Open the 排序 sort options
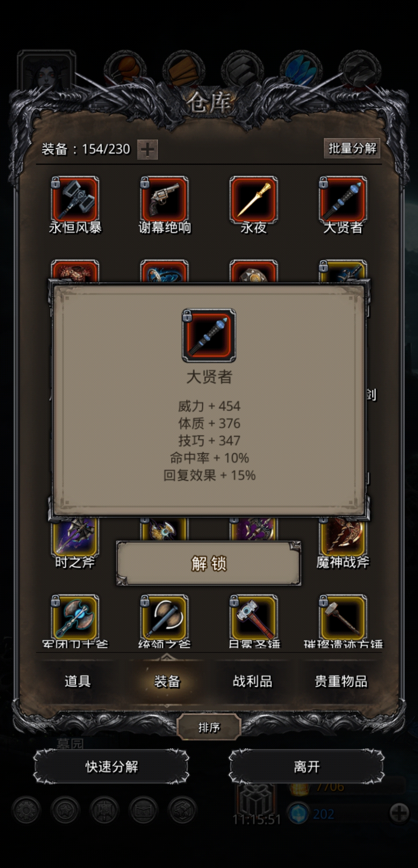The image size is (418, 868). coord(209,728)
